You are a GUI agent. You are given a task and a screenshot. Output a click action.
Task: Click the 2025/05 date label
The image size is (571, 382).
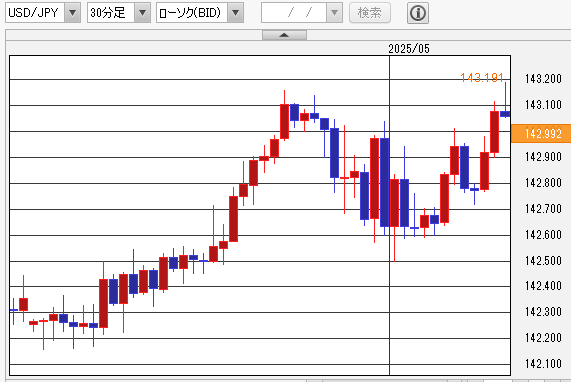[409, 48]
